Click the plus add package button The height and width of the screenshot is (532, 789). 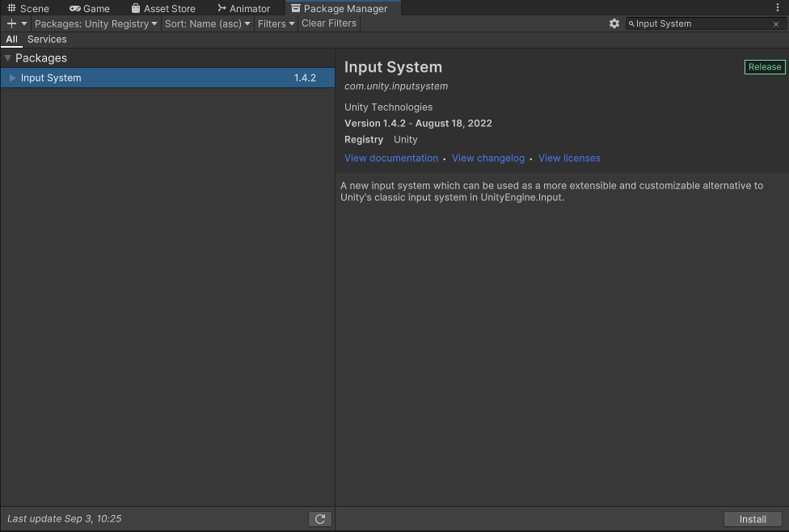point(11,23)
